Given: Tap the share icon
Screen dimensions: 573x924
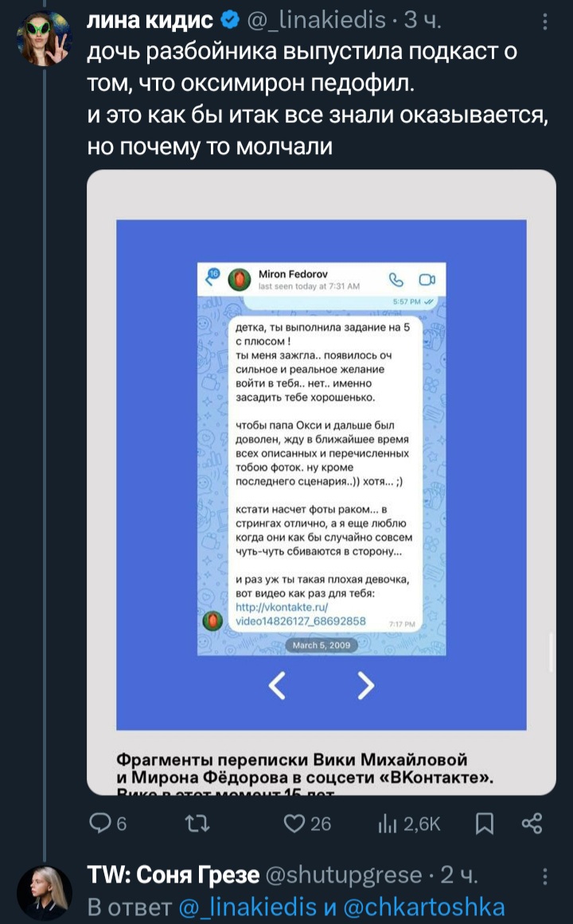Looking at the screenshot, I should 532,823.
